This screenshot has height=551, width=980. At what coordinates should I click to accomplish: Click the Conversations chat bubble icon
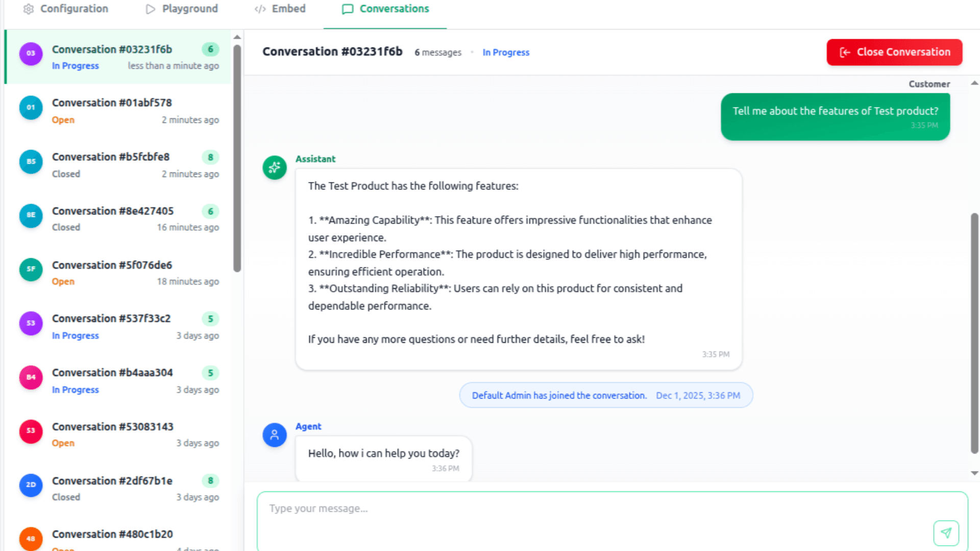348,9
